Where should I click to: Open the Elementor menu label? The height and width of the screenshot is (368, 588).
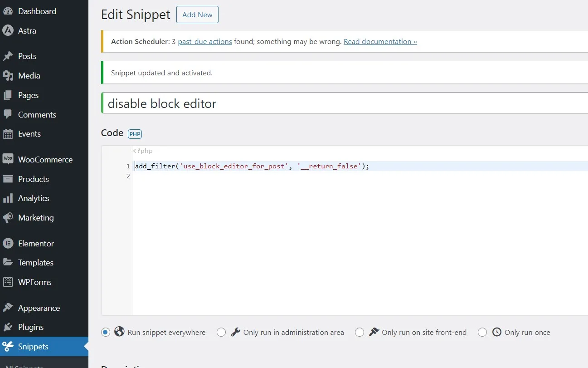click(36, 244)
